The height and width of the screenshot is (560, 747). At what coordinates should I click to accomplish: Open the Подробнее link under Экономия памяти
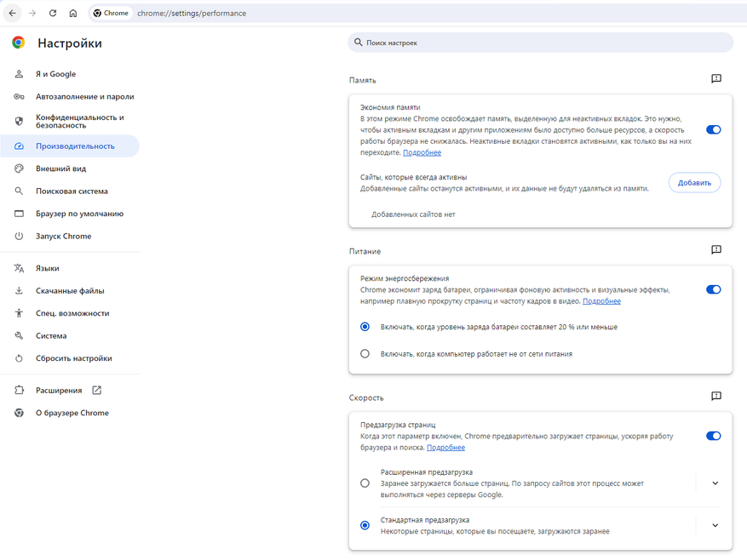422,153
